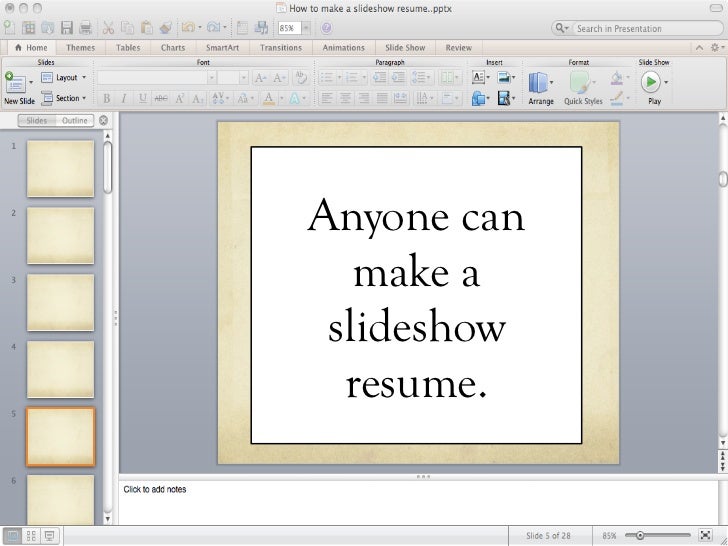Viewport: 728px width, 546px height.
Task: Expand the Play slideshow options arrow
Action: pyautogui.click(x=666, y=83)
